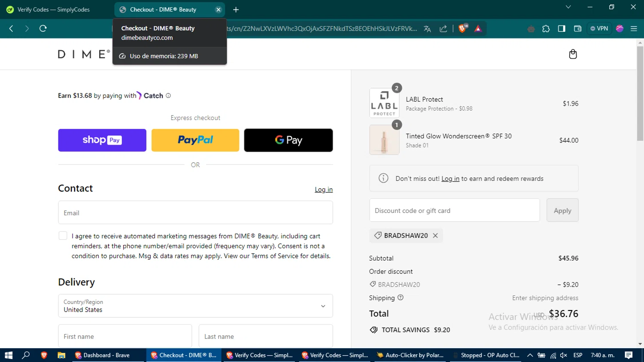Switch to Auto-Clicker by Polar taskbar window
This screenshot has height=362, width=644.
click(411, 355)
